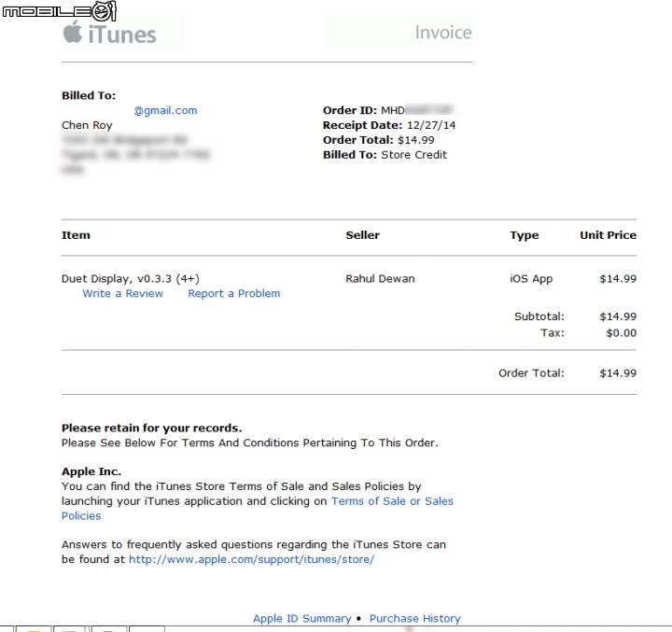
Task: Click the Store Credit billing text
Action: pyautogui.click(x=414, y=155)
